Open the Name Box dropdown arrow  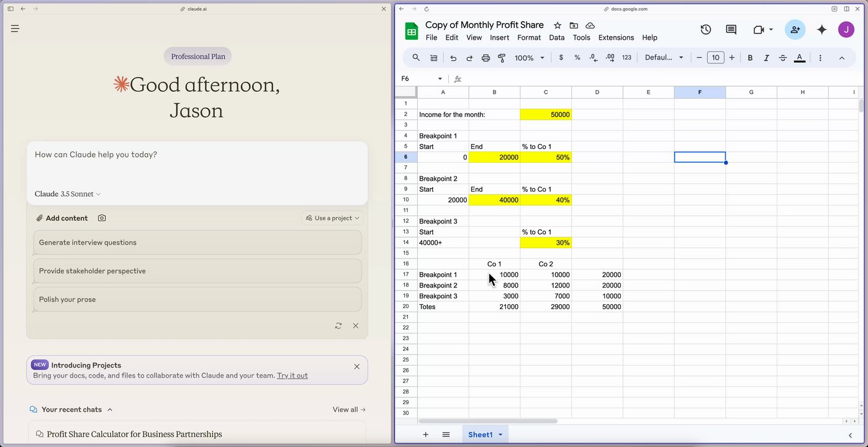click(x=440, y=79)
